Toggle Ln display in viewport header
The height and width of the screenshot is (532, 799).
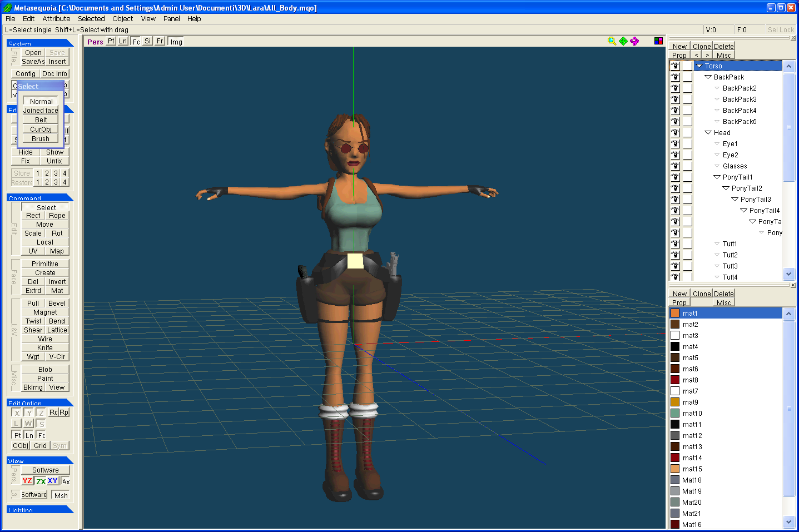pos(123,41)
